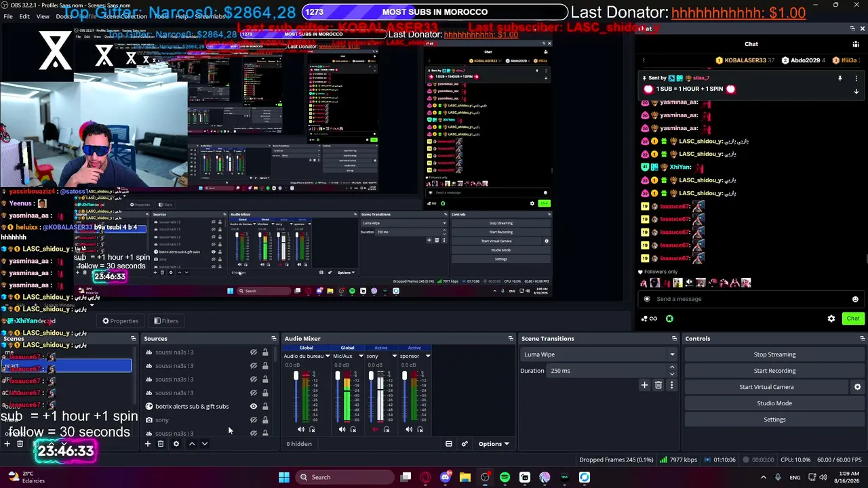Remove selected source with trash icon
Viewport: 868px width, 488px height.
(x=161, y=444)
